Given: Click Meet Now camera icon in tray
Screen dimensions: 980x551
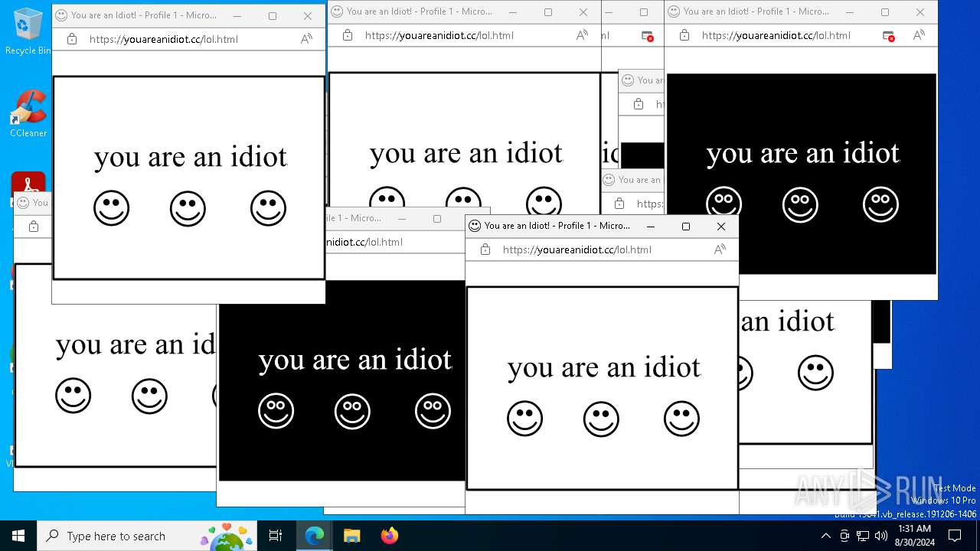Looking at the screenshot, I should pos(844,536).
